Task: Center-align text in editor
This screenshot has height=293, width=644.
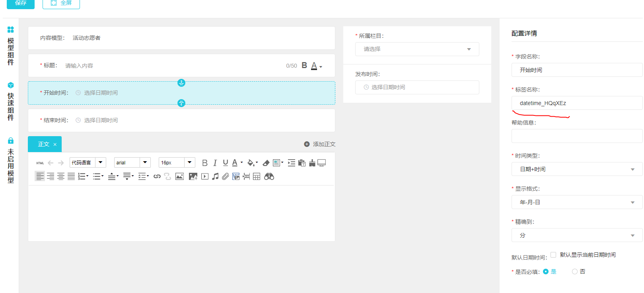Action: (x=61, y=176)
